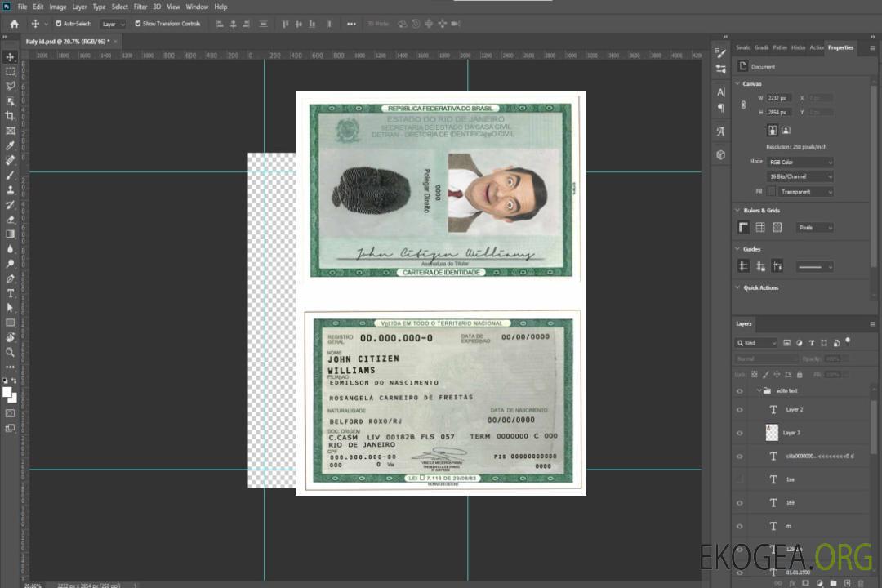882x588 pixels.
Task: Open the Pixels ruler units dropdown
Action: pyautogui.click(x=815, y=228)
